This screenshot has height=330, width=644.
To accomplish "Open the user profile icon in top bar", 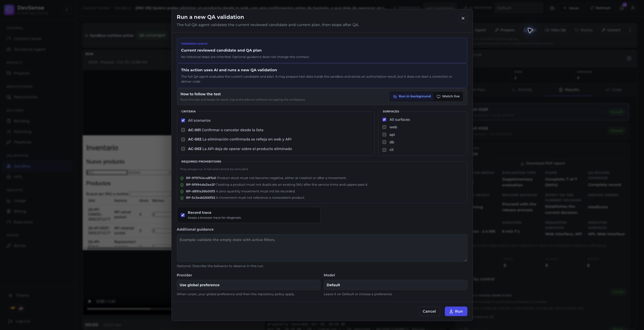I will [x=633, y=8].
